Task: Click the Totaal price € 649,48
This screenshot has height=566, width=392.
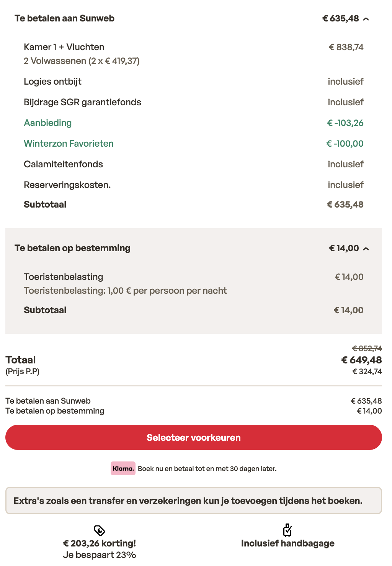Action: click(361, 360)
